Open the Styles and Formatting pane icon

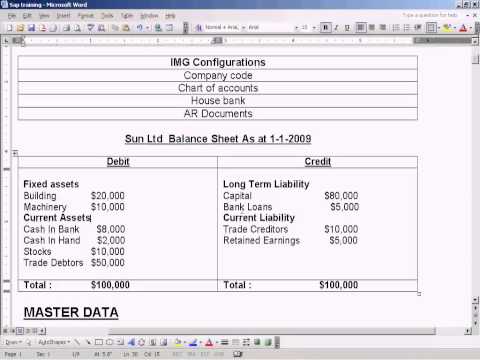[199, 28]
